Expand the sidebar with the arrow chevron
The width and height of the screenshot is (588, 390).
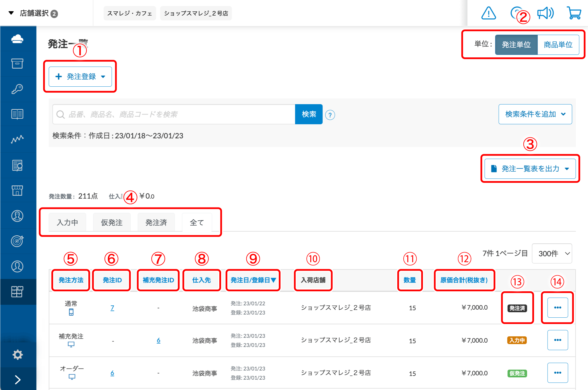[18, 379]
